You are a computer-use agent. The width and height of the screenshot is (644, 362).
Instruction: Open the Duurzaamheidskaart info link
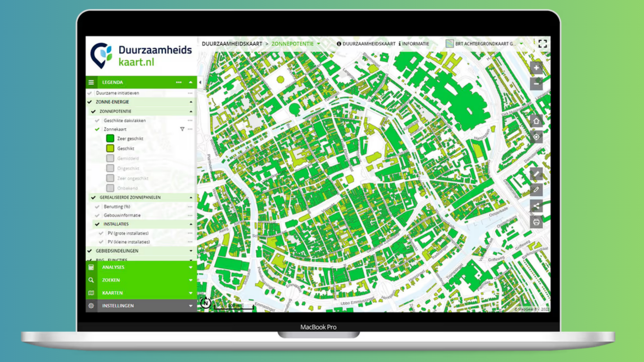(x=366, y=44)
